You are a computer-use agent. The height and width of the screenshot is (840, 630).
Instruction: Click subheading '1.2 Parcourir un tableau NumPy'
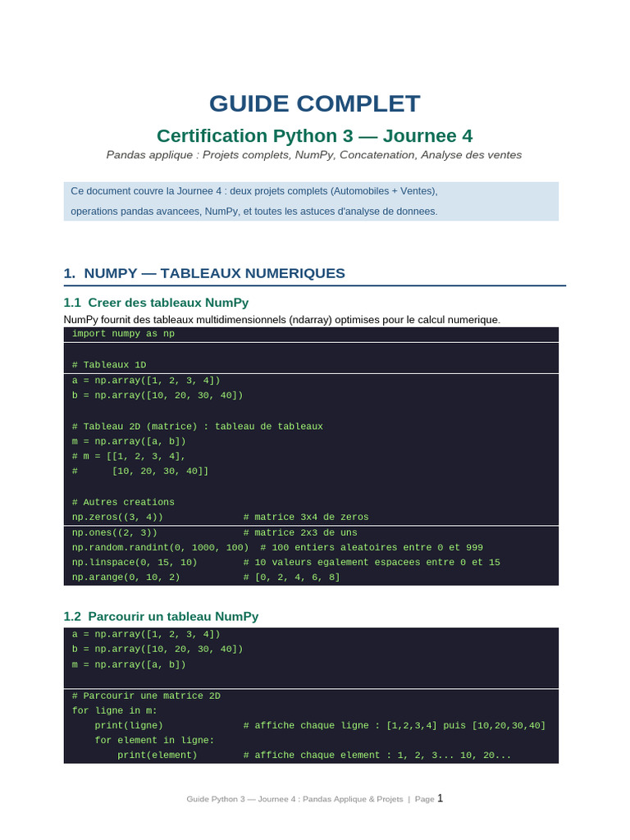click(161, 617)
